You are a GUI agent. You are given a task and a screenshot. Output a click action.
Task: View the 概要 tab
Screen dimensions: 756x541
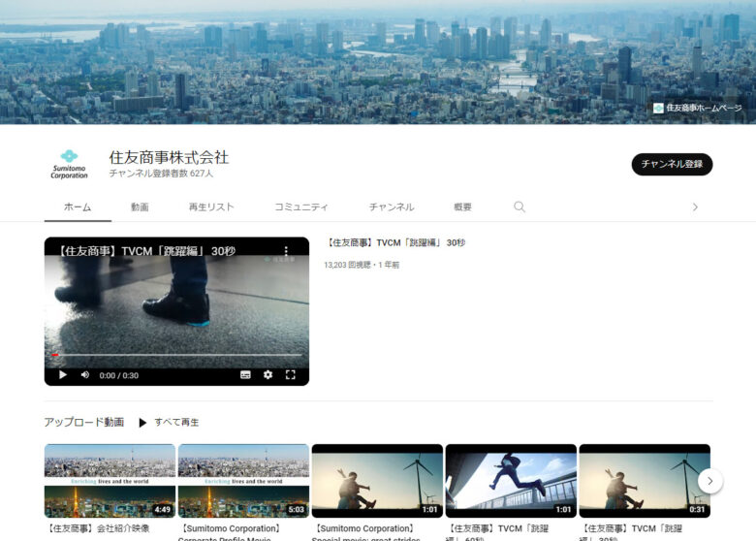(462, 207)
